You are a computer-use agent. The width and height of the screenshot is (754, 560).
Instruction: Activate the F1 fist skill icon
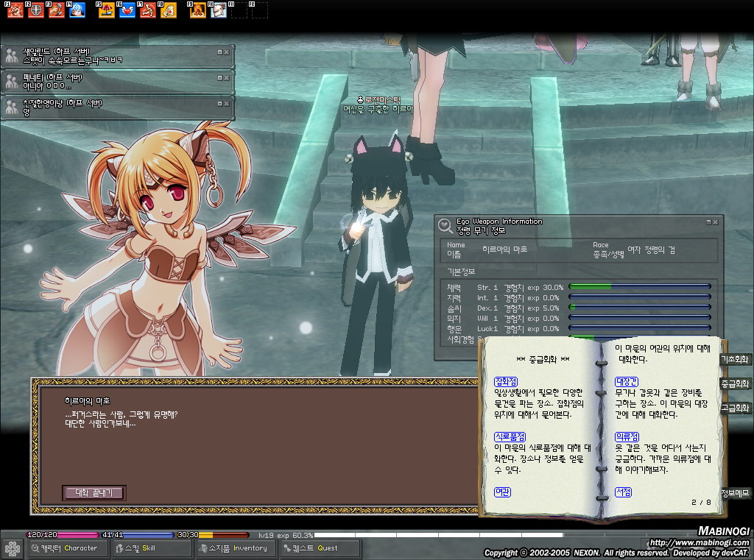point(15,10)
